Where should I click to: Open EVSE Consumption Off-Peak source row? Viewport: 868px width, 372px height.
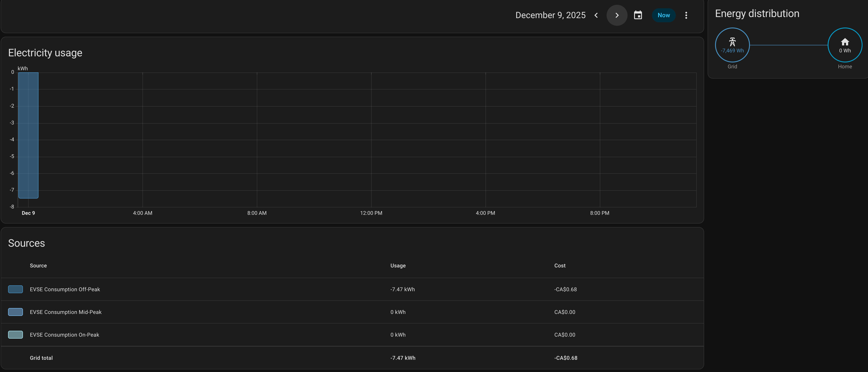(x=65, y=289)
